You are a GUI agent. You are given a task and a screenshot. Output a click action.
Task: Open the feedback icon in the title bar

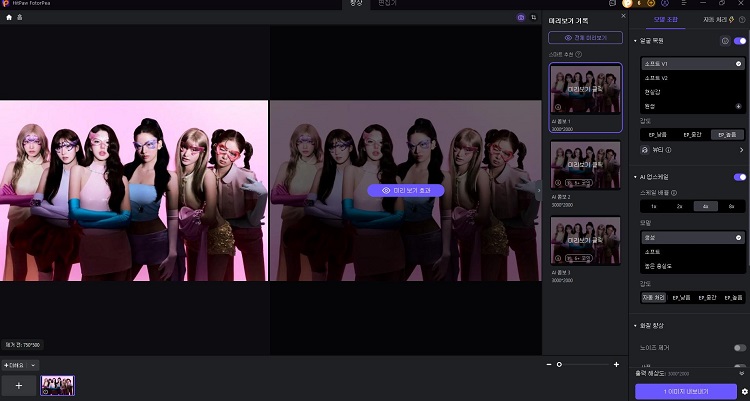(612, 3)
